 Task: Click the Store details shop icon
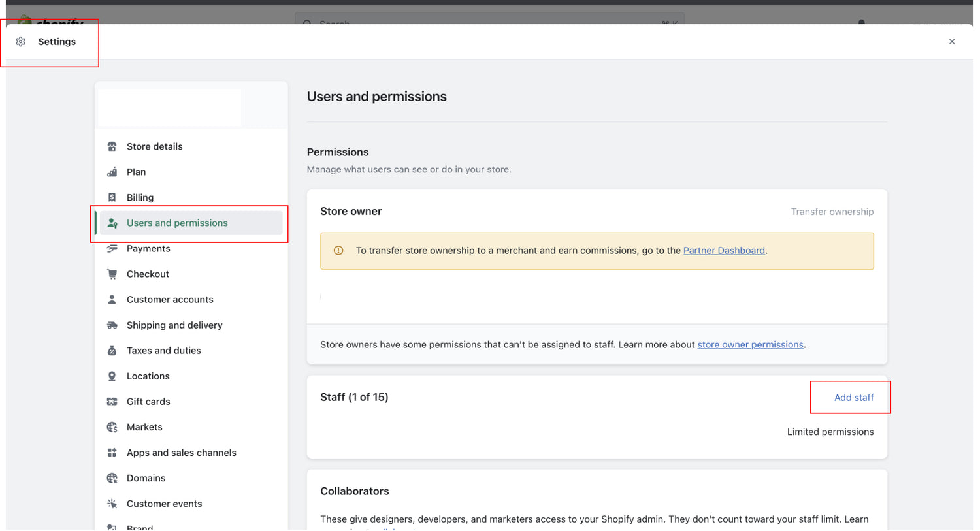[112, 146]
